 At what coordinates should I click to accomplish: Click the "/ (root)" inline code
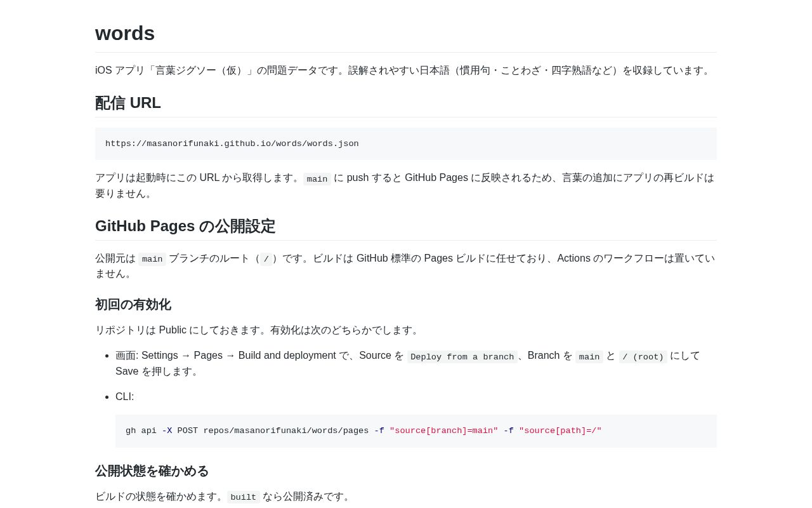[x=643, y=357]
